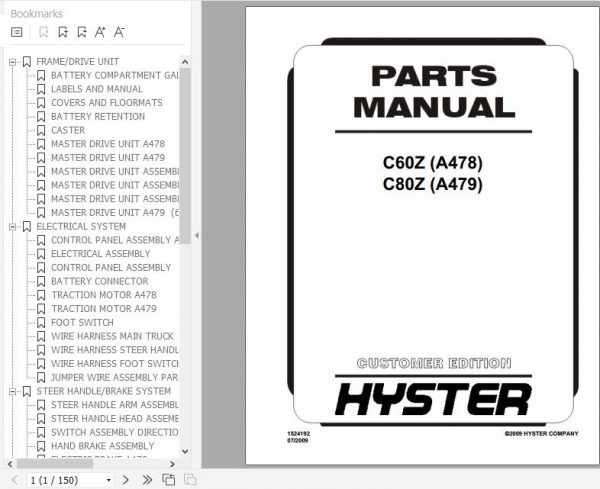This screenshot has width=600, height=489.
Task: Click the delete bookmark icon
Action: [44, 32]
